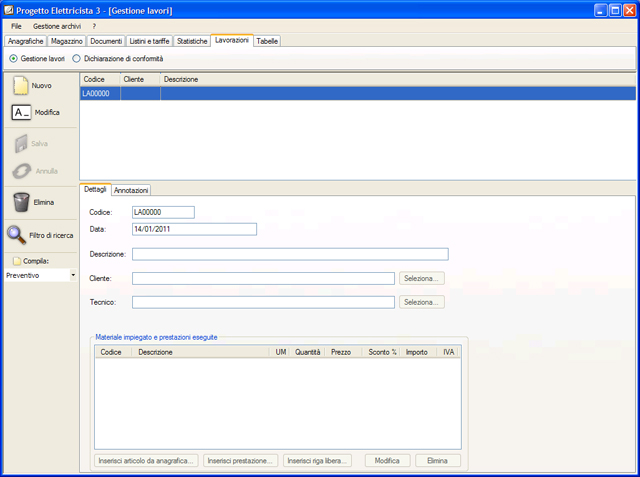640x477 pixels.
Task: Switch to the Tabelle tab
Action: 267,41
